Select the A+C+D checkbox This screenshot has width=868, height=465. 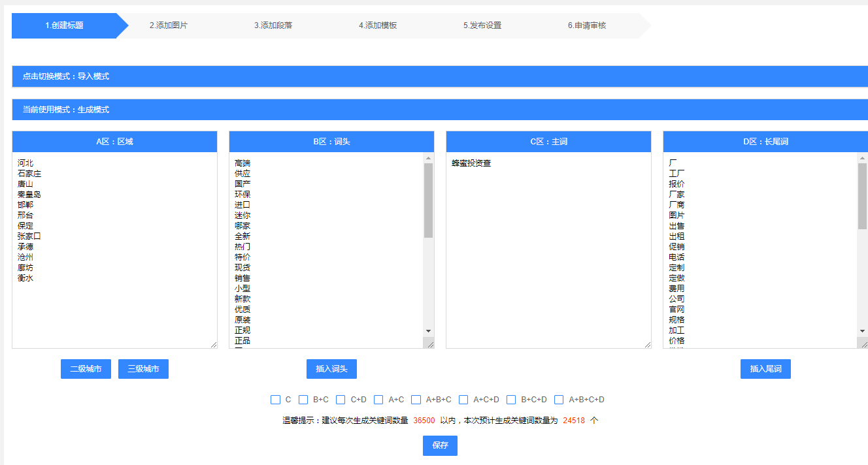463,400
